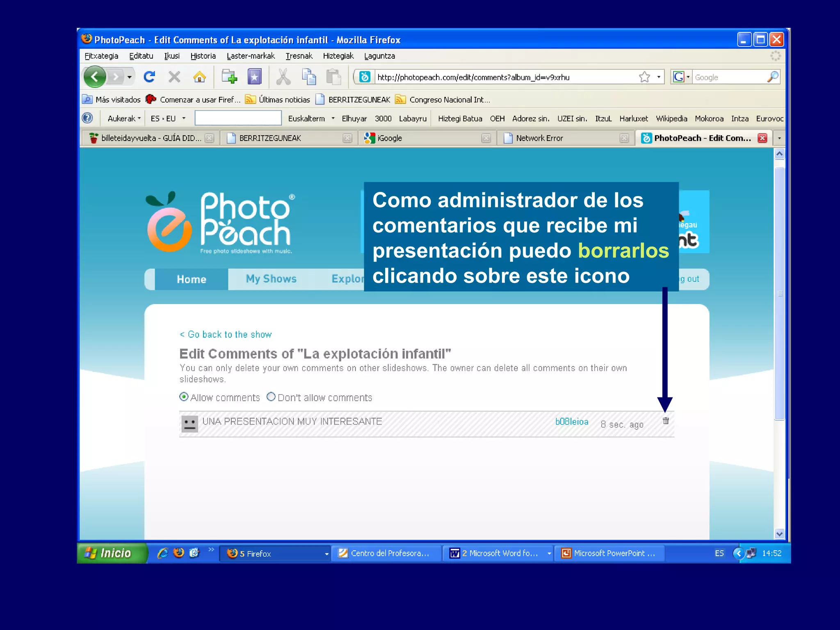Close the billeteidayvuelta tab with its X
Image resolution: width=840 pixels, height=630 pixels.
click(210, 138)
